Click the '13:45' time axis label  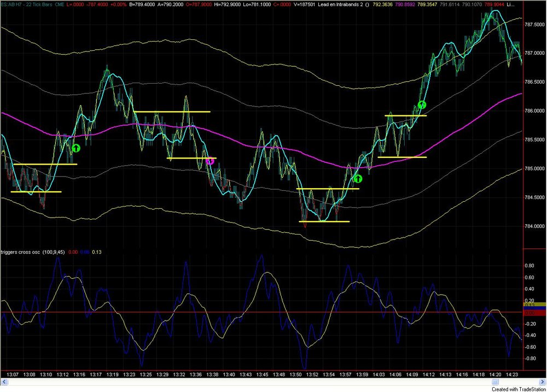pyautogui.click(x=263, y=375)
